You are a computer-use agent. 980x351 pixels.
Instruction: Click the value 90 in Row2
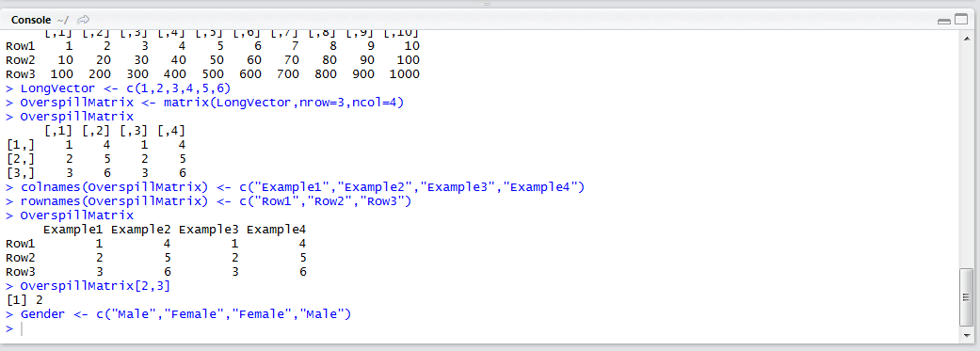367,60
